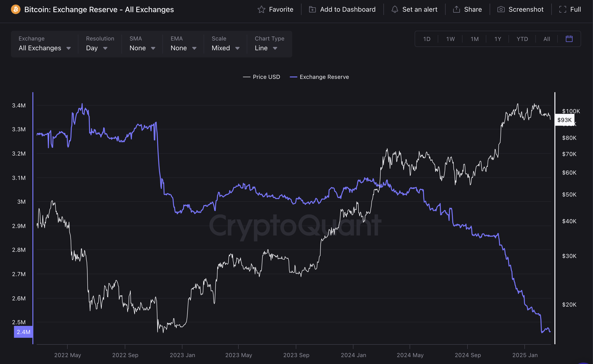
Task: Select the 1W time range
Action: [x=450, y=39]
